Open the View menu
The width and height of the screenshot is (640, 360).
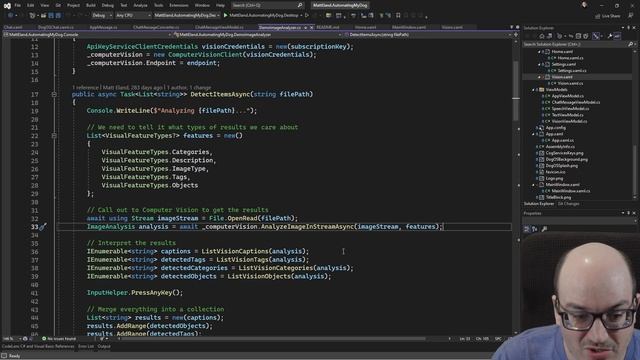tap(44, 5)
